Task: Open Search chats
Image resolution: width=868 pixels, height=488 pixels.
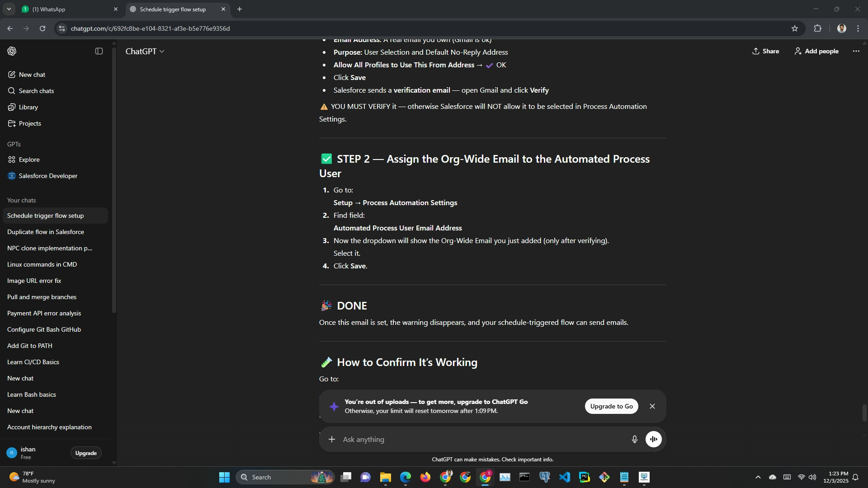Action: (x=36, y=91)
